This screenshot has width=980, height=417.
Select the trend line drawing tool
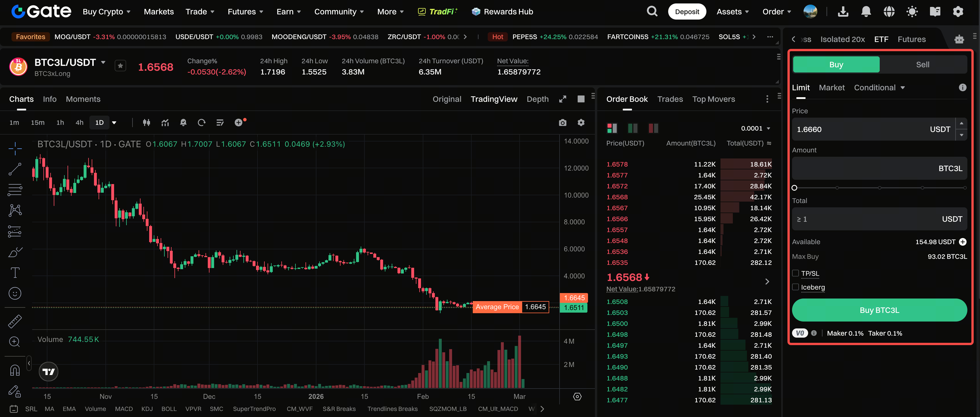click(15, 169)
